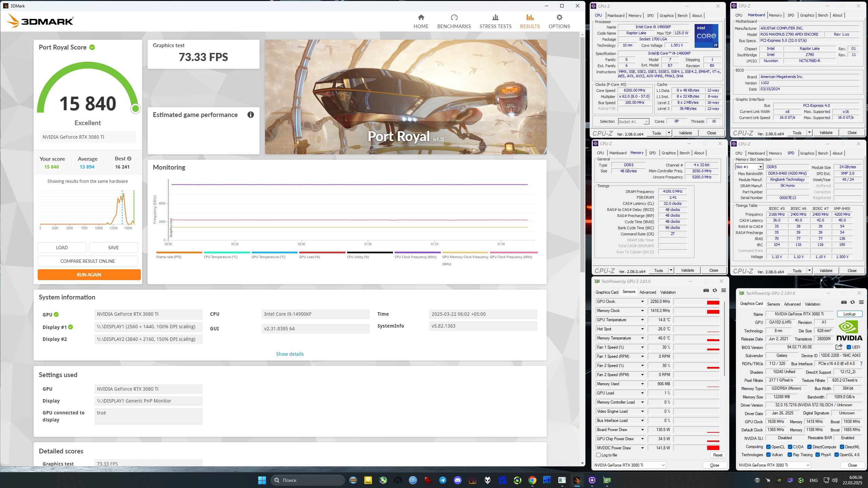
Task: Click camera icon in Graphics Card GPU-Z window
Action: coord(844,302)
